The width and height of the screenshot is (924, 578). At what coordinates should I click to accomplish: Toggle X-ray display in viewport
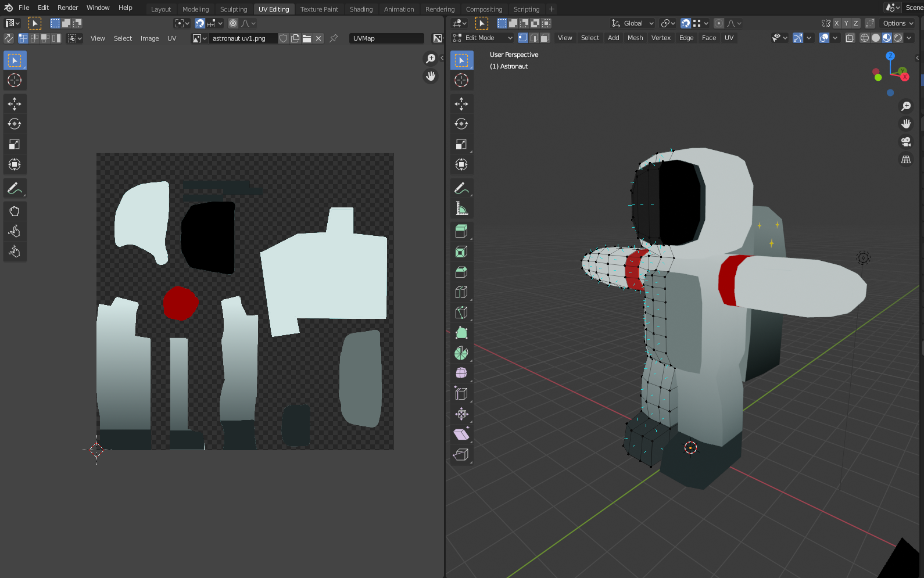tap(850, 38)
